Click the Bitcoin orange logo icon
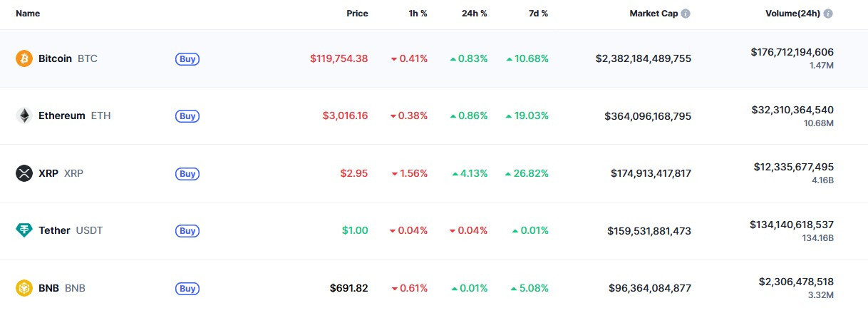 click(24, 58)
